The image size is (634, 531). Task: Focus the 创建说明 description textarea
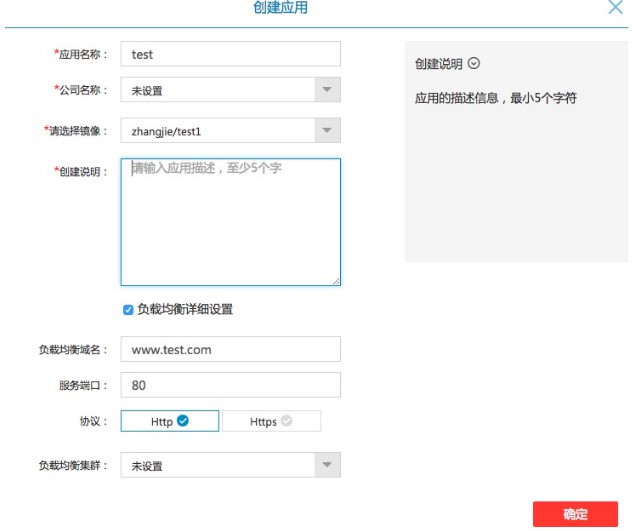tap(230, 222)
